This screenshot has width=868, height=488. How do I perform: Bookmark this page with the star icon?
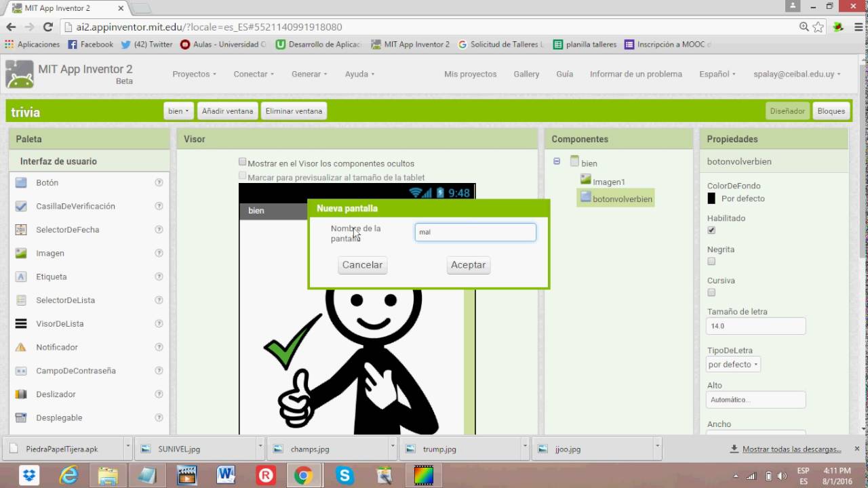(x=818, y=27)
